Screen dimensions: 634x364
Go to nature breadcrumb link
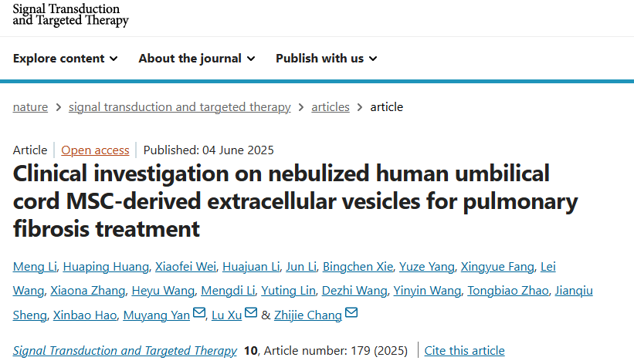(x=30, y=107)
